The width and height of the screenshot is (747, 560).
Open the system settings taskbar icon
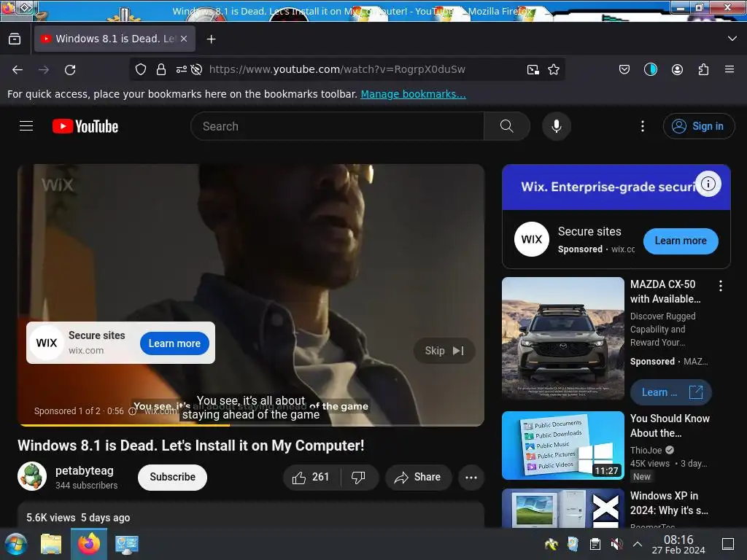click(127, 544)
